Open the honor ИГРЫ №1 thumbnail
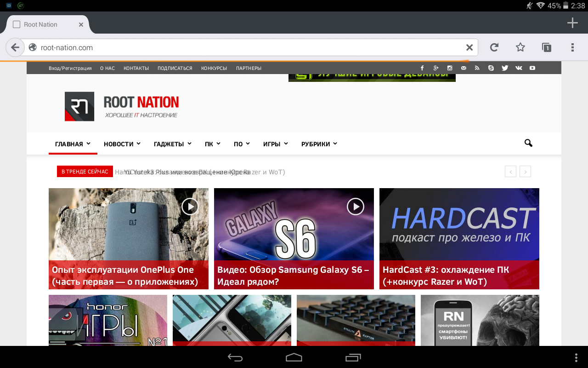This screenshot has height=368, width=588. click(108, 321)
